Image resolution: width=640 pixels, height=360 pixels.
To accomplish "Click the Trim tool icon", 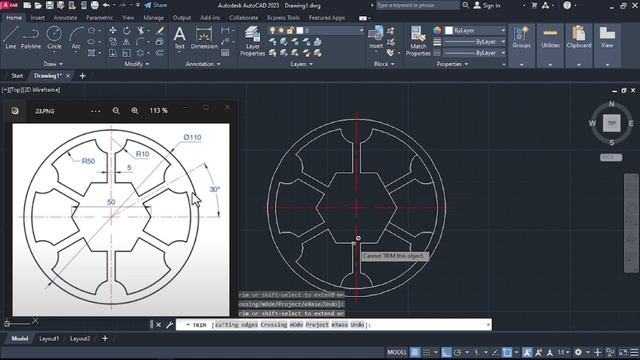I will [x=140, y=31].
